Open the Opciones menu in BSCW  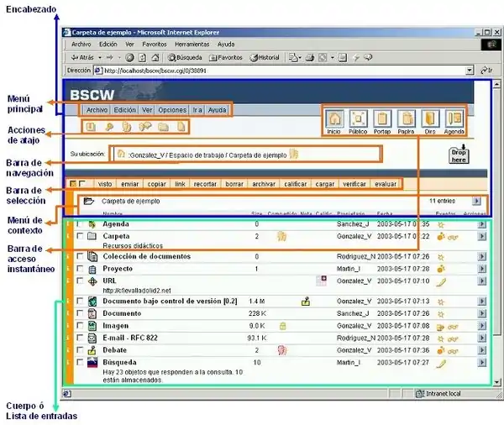172,110
